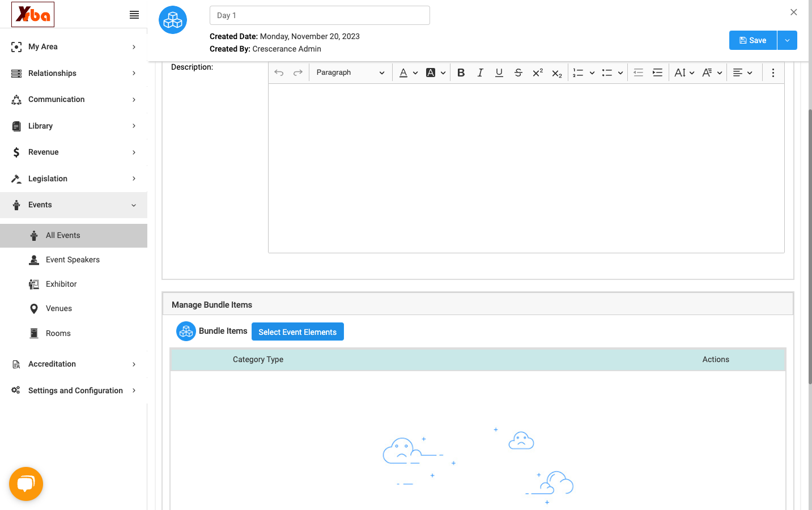Expand the Communication menu
The image size is (812, 510).
click(x=74, y=100)
